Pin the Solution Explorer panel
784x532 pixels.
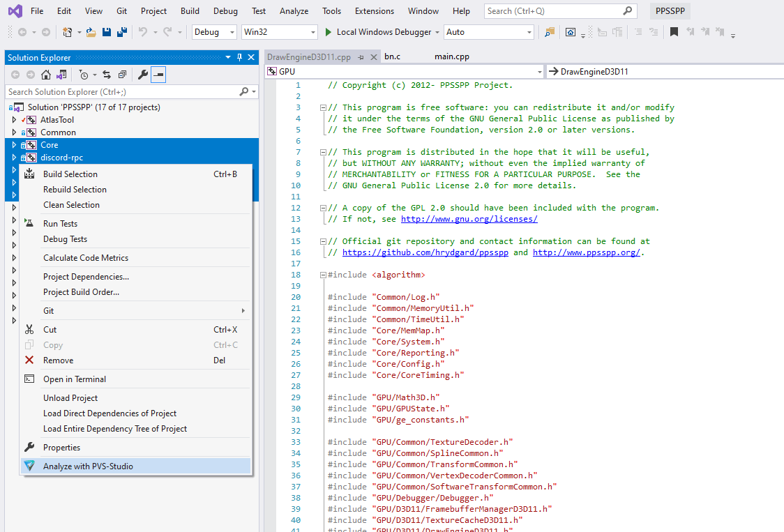click(x=239, y=57)
